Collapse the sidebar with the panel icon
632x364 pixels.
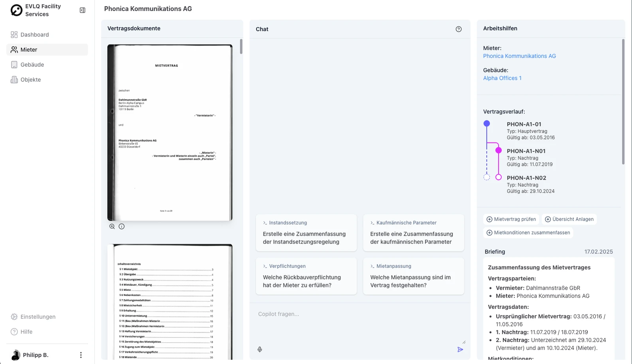(83, 10)
